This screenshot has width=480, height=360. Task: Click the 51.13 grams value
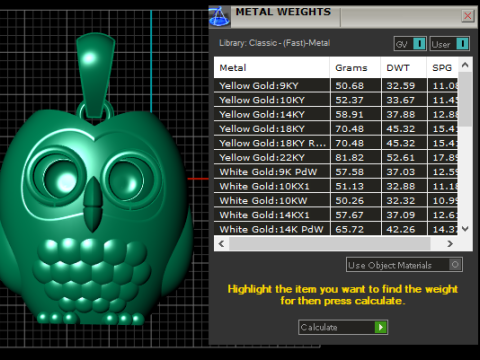(349, 186)
